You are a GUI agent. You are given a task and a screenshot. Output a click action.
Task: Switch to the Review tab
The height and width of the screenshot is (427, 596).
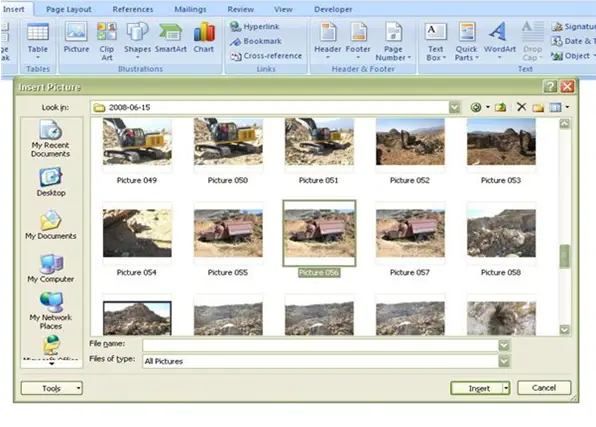coord(241,9)
